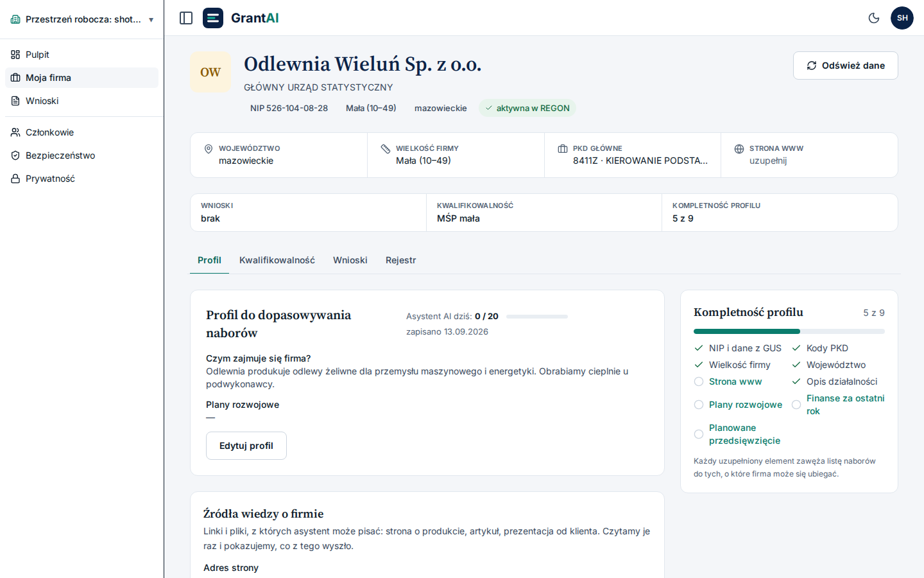
Task: Click the NIP 526-104-08-28 text
Action: coord(289,108)
